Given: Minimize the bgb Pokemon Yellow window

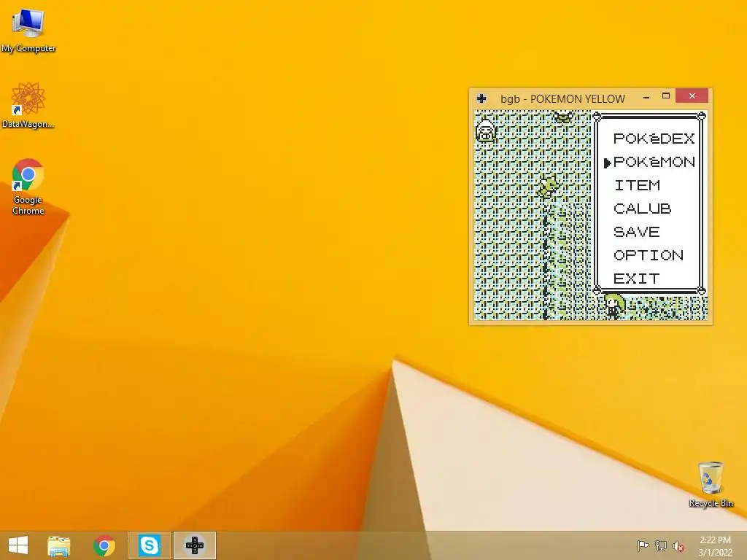Looking at the screenshot, I should 646,97.
